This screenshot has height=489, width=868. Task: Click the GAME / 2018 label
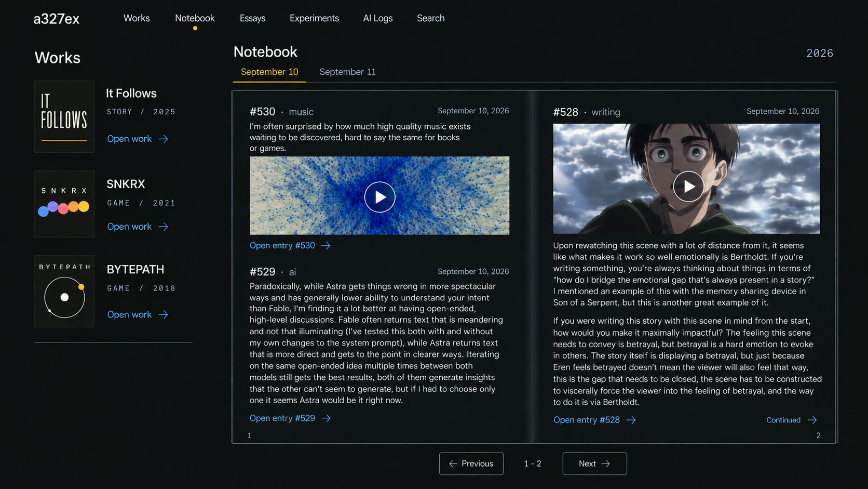pos(141,288)
